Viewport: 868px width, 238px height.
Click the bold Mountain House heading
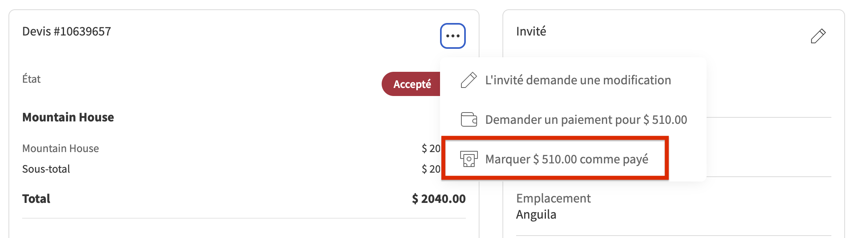68,117
